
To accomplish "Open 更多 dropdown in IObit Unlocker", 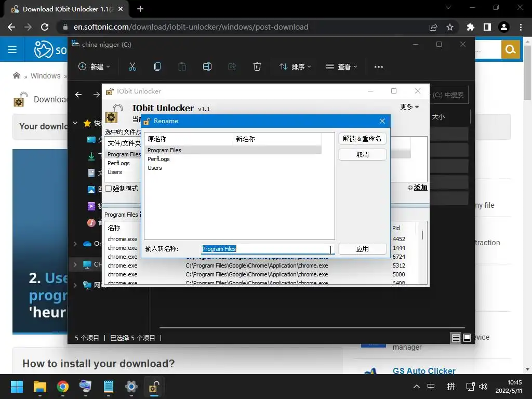I will coord(409,107).
